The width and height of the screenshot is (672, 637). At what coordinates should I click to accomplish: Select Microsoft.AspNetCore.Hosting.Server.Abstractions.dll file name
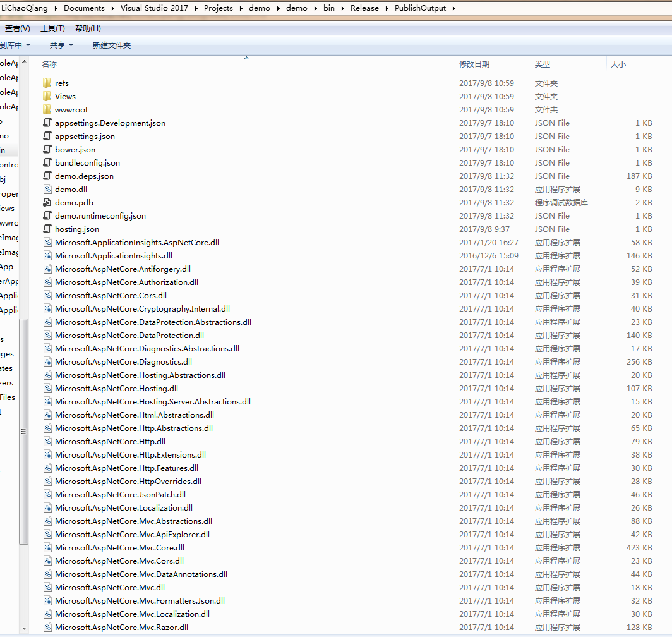[153, 401]
